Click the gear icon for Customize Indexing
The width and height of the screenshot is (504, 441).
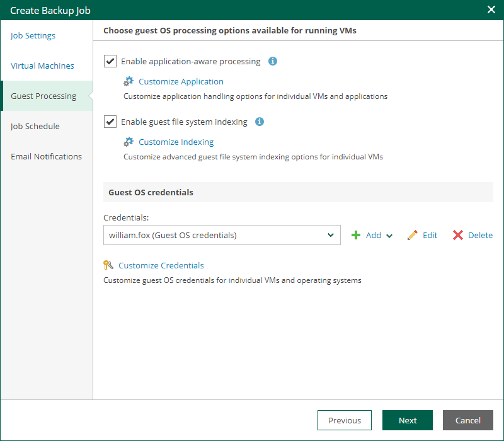coord(129,142)
